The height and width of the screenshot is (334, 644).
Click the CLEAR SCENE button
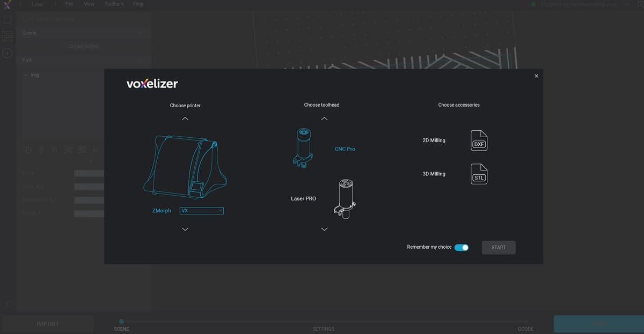(x=84, y=47)
